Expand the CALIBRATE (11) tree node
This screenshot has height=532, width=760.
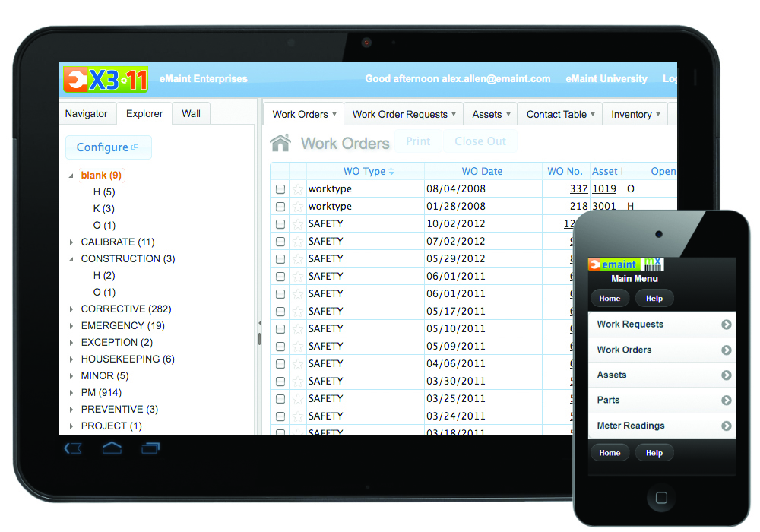click(71, 242)
